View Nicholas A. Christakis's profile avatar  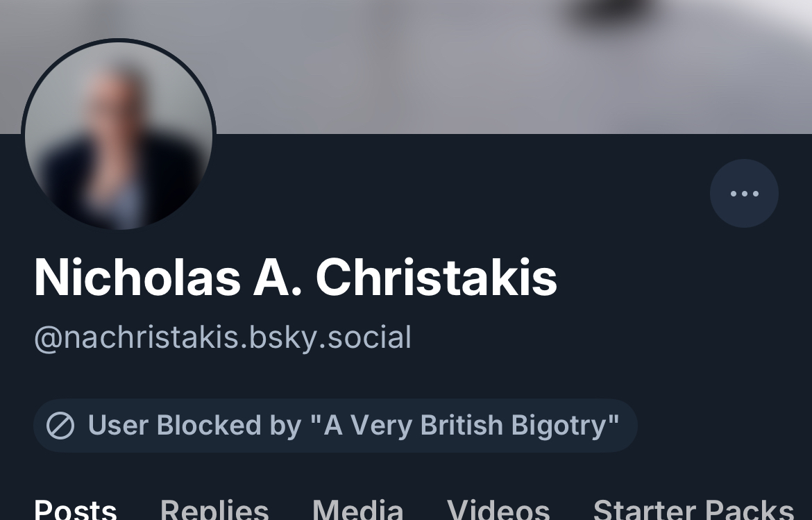tap(119, 135)
